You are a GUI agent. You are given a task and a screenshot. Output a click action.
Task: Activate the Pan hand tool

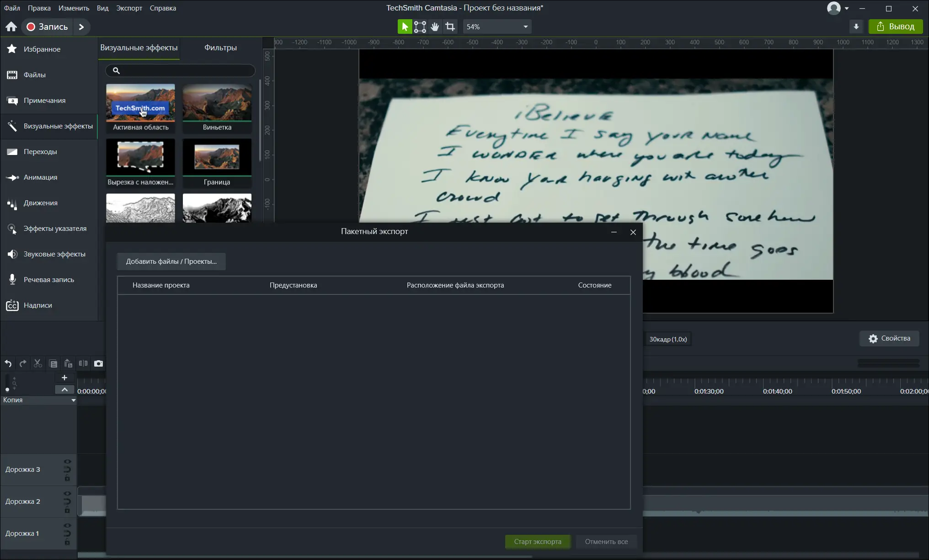pyautogui.click(x=435, y=27)
